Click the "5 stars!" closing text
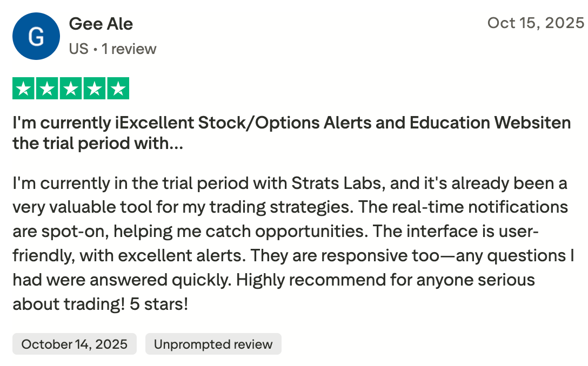Viewport: 588px width, 366px height. 159,304
